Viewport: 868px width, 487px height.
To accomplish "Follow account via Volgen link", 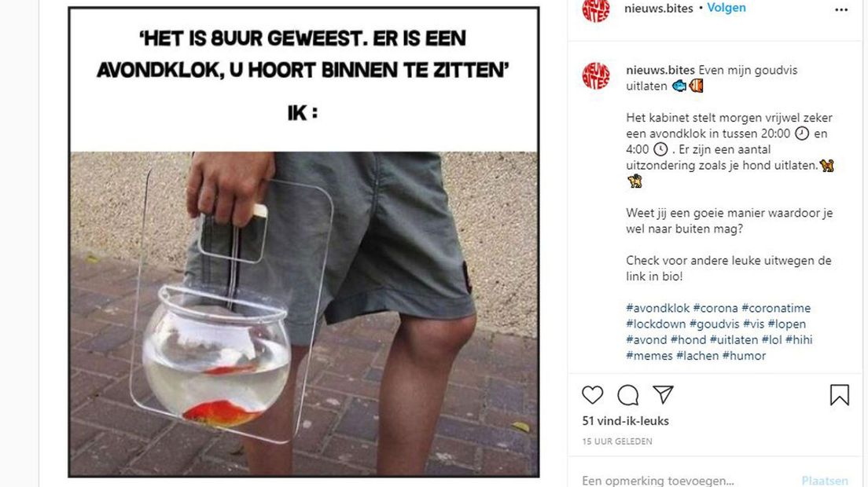I will [x=726, y=8].
